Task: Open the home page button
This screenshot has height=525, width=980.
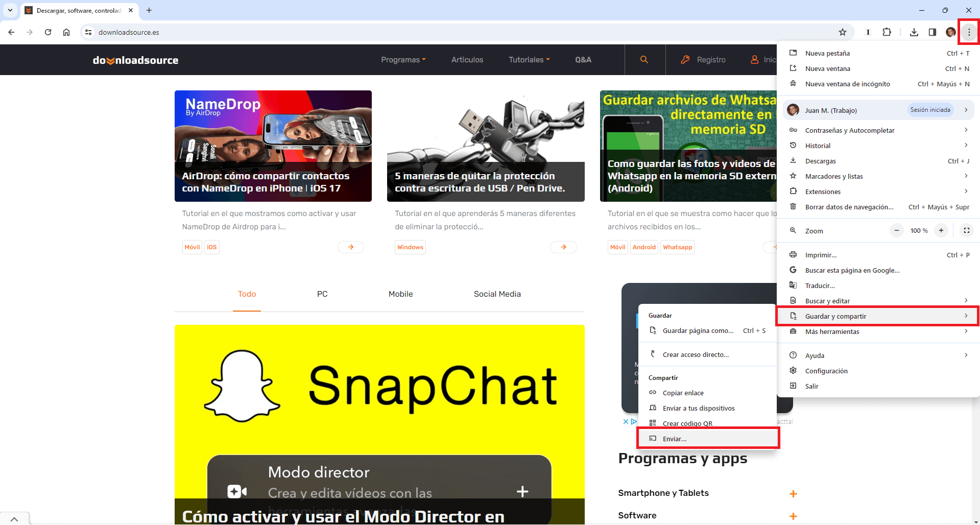Action: pos(66,32)
